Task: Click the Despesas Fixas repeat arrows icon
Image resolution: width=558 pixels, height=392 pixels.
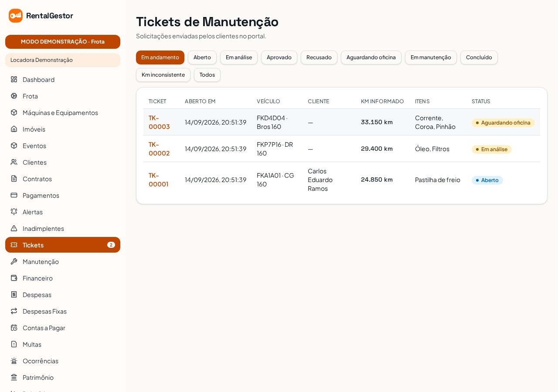Action: tap(14, 311)
